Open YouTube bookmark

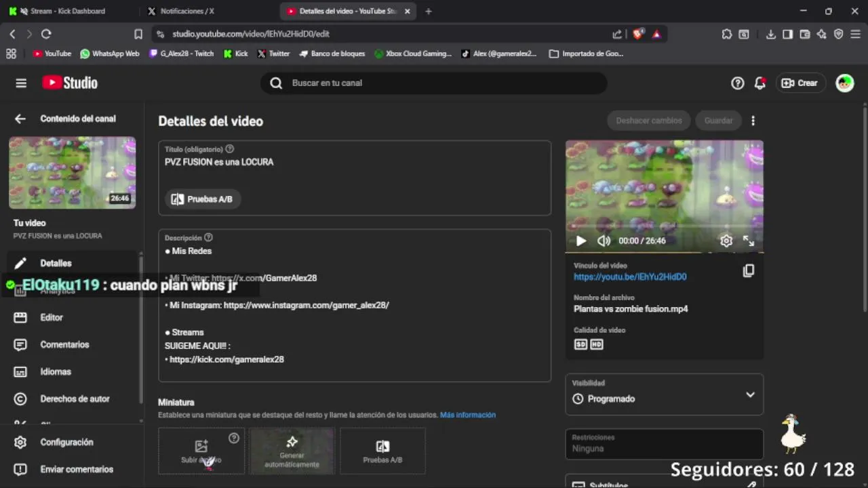[52, 54]
